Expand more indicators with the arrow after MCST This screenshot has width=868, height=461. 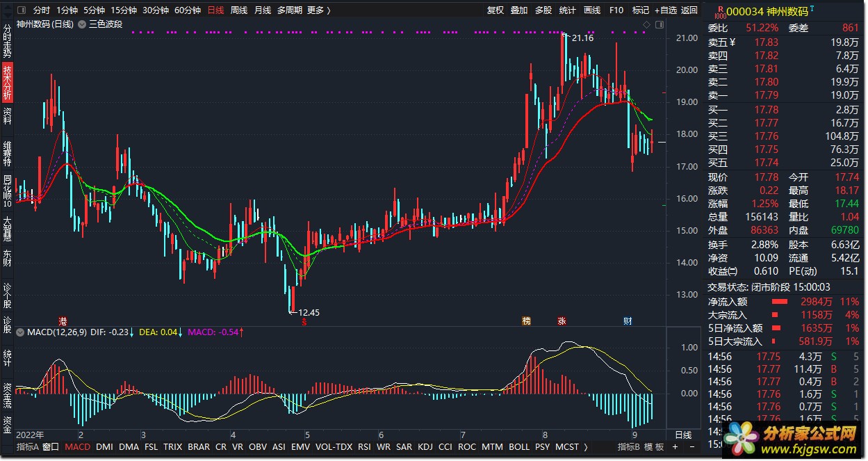point(585,447)
